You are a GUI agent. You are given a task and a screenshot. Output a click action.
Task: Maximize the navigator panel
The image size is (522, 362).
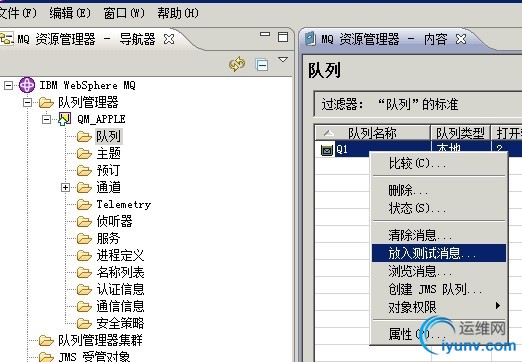[x=283, y=37]
